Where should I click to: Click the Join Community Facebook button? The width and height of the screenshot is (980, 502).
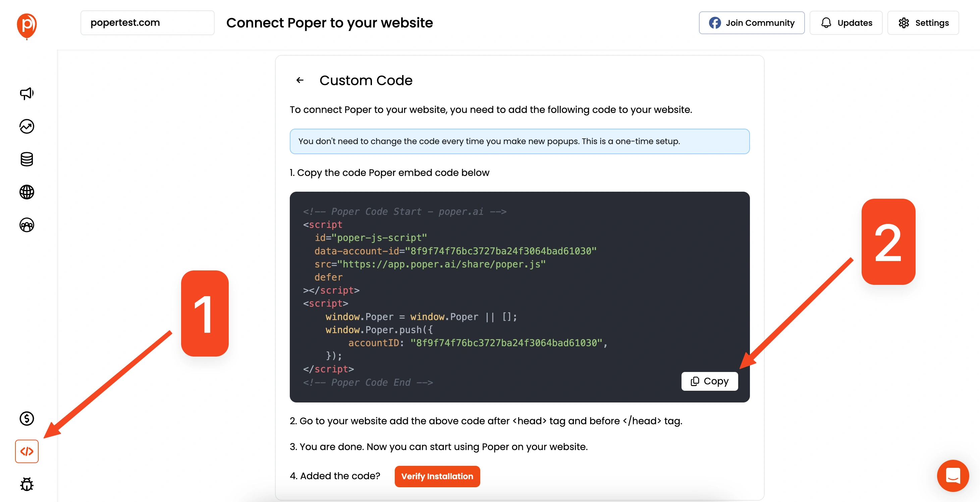point(751,23)
